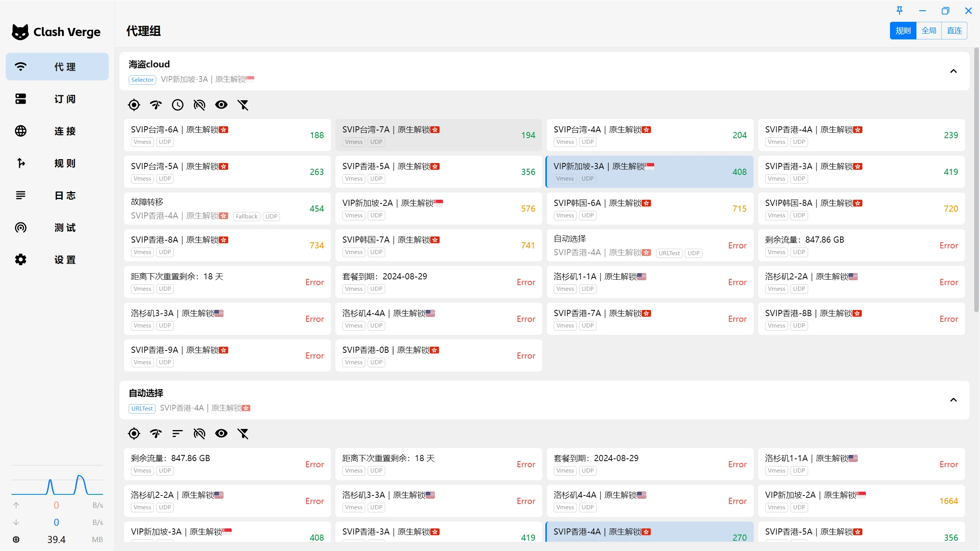Click the sort lines icon in 自动选择 toolbar
The height and width of the screenshot is (551, 980).
177,434
